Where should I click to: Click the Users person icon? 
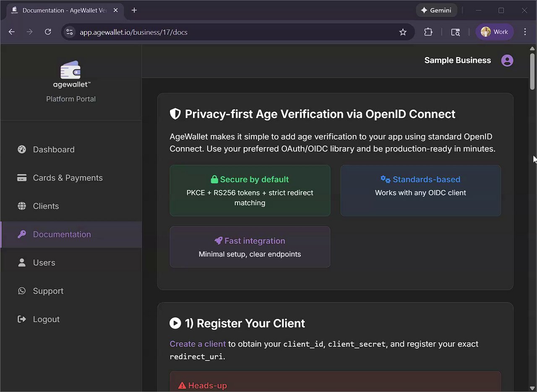pos(22,262)
